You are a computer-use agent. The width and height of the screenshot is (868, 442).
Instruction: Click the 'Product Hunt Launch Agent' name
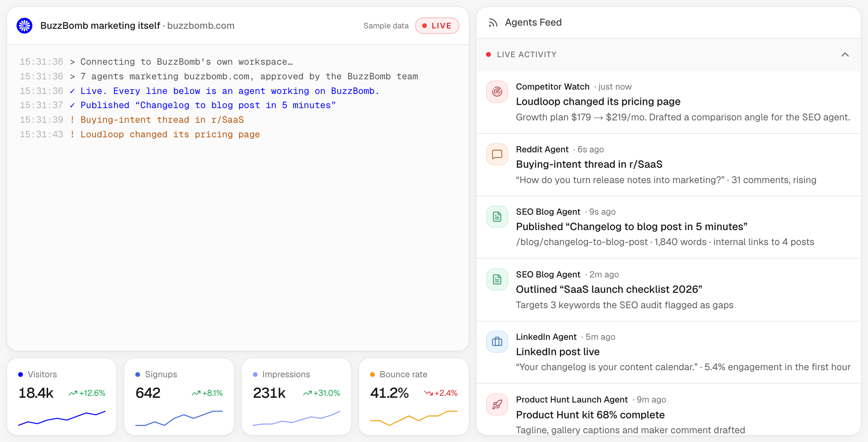coord(572,400)
